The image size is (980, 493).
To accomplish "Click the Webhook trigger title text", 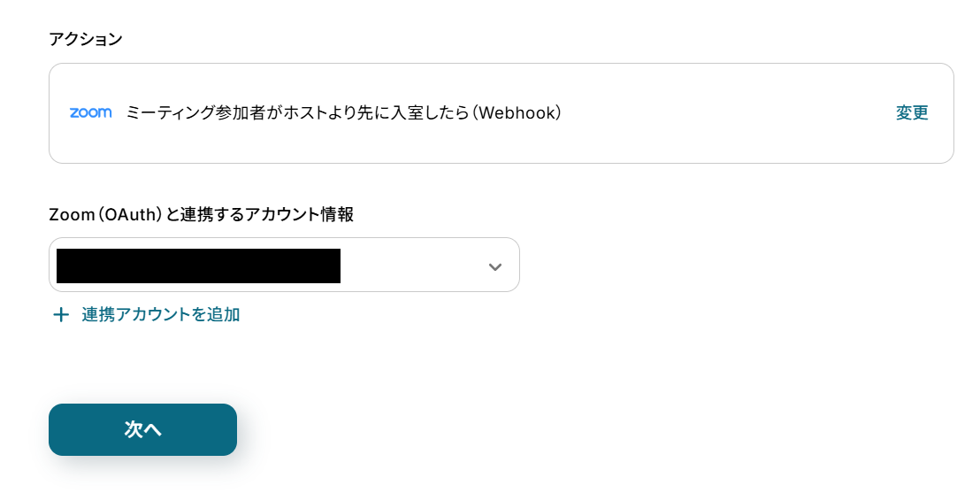I will point(344,113).
